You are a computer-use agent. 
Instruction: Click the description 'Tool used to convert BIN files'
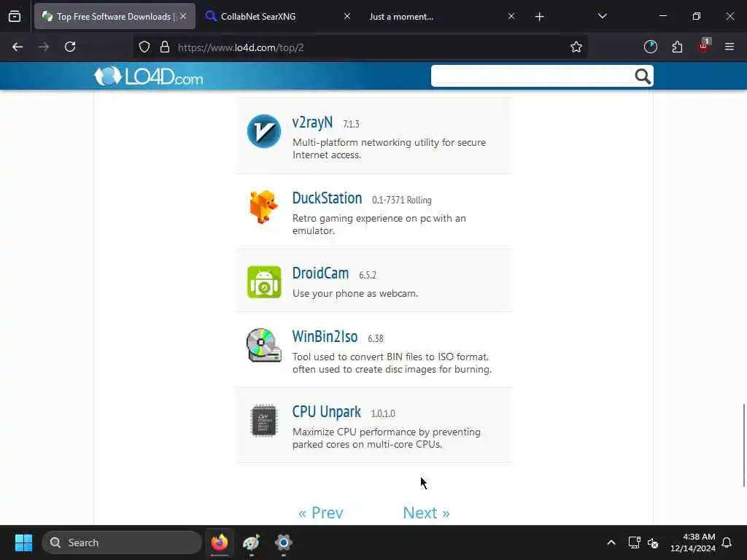pos(392,363)
